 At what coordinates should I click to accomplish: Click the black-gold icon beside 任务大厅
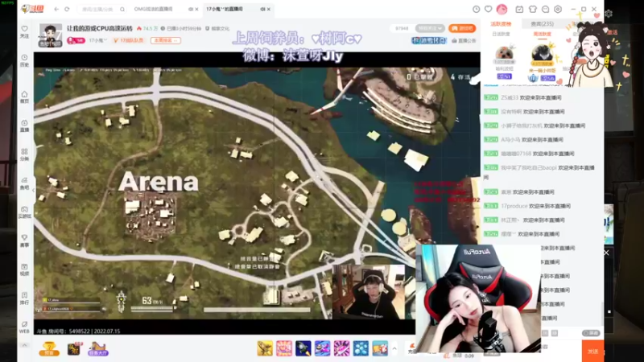point(74,348)
